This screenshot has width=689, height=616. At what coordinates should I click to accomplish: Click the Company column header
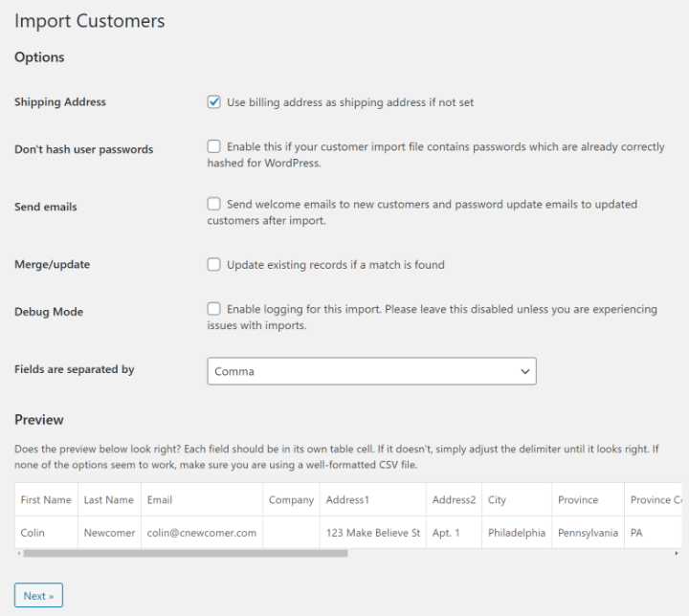coord(291,500)
